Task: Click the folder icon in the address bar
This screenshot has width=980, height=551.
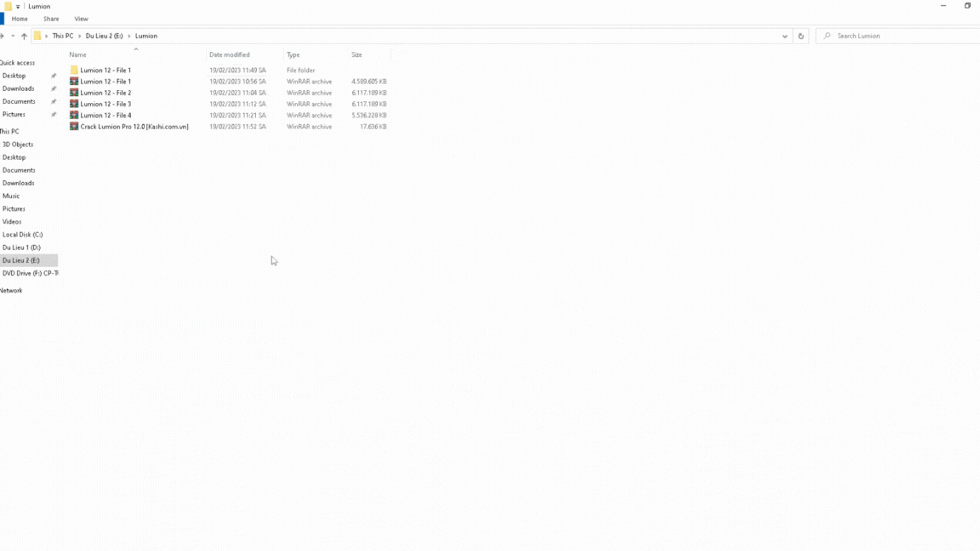Action: tap(37, 37)
